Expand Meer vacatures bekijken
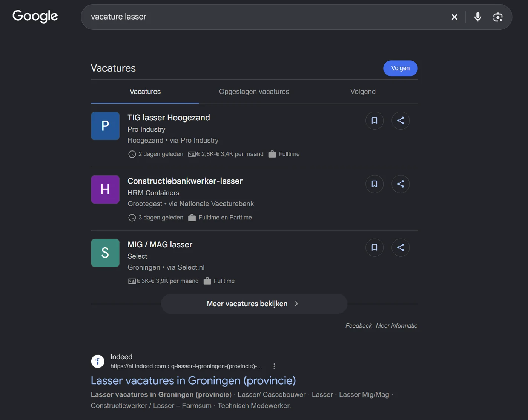 coord(254,304)
